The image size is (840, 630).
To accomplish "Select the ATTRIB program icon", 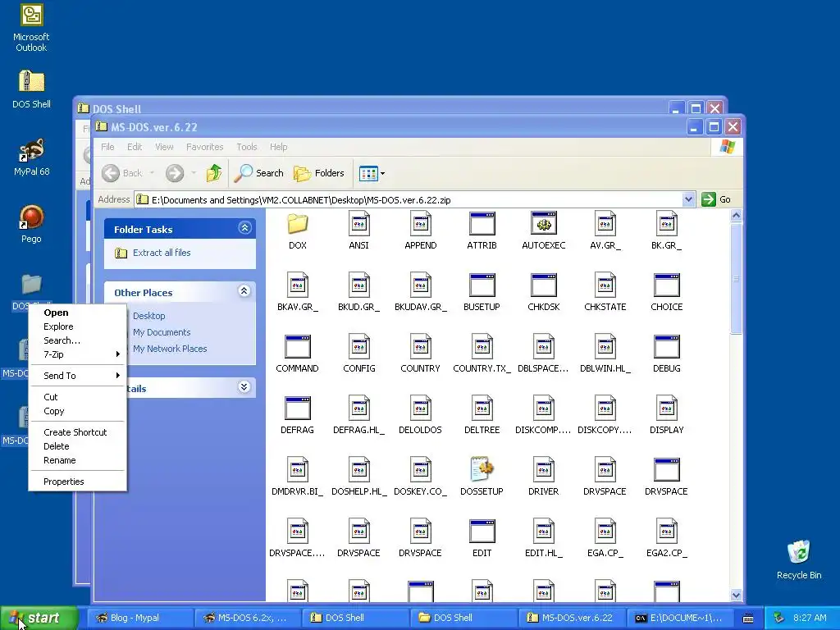I will 482,223.
